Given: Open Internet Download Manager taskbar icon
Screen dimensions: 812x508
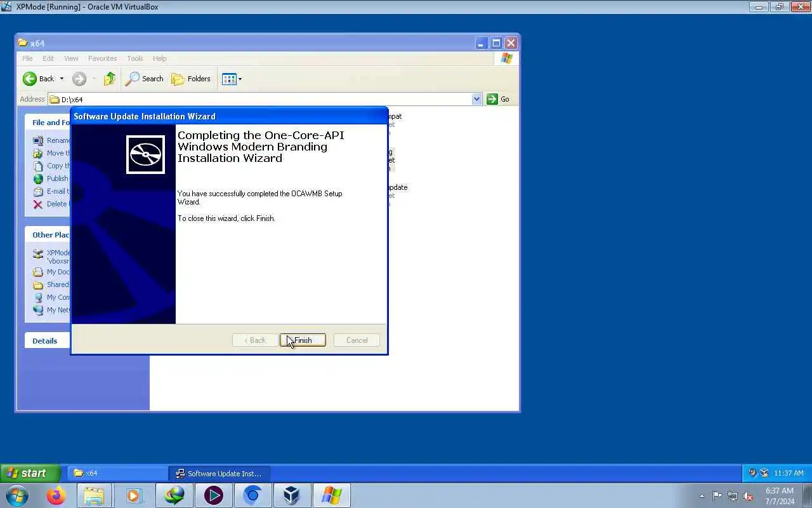Looking at the screenshot, I should click(x=174, y=495).
